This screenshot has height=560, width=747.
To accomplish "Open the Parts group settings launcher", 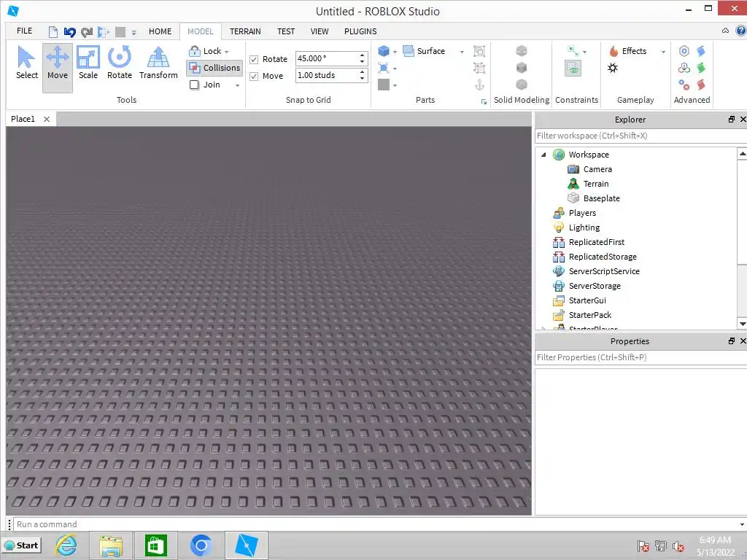I will [x=484, y=101].
